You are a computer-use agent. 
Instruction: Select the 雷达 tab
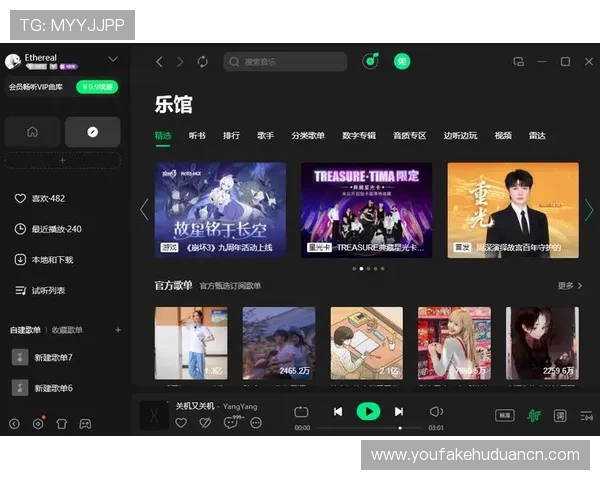pyautogui.click(x=537, y=136)
